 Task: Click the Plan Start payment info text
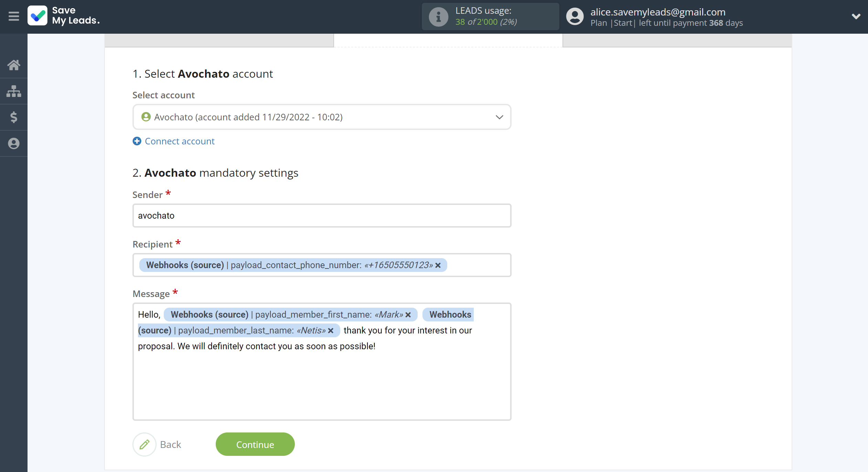(667, 23)
